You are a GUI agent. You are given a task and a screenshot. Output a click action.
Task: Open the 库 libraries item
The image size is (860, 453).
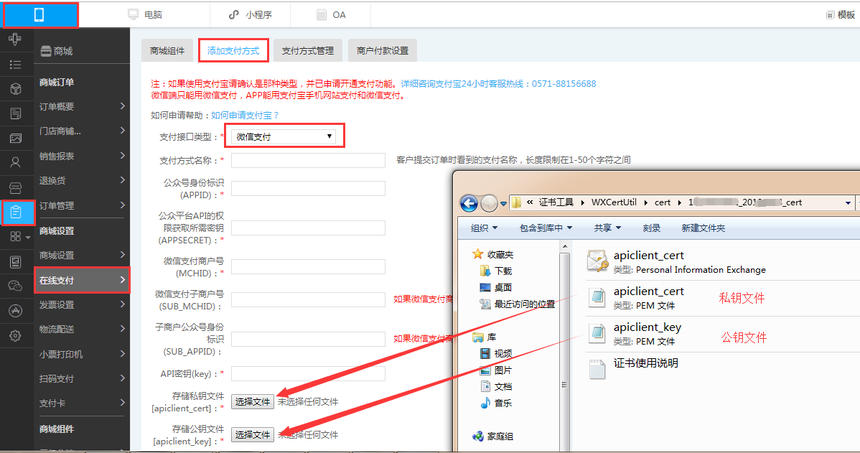(484, 337)
